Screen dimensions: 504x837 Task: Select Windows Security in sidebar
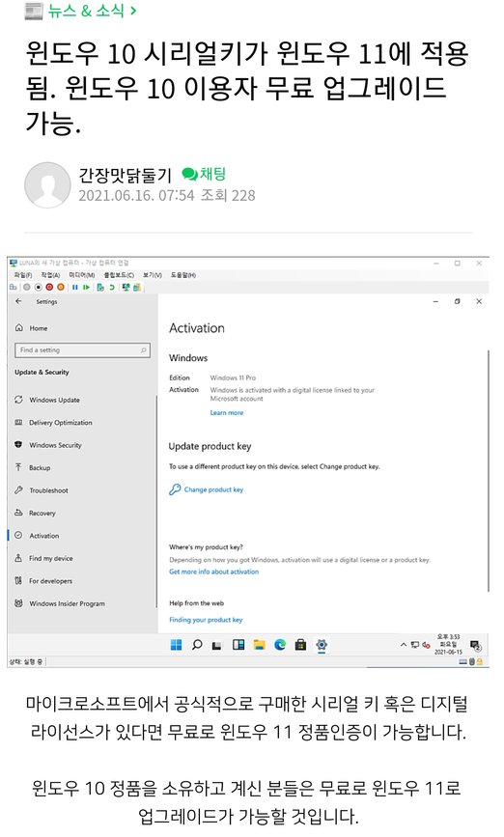click(x=48, y=445)
